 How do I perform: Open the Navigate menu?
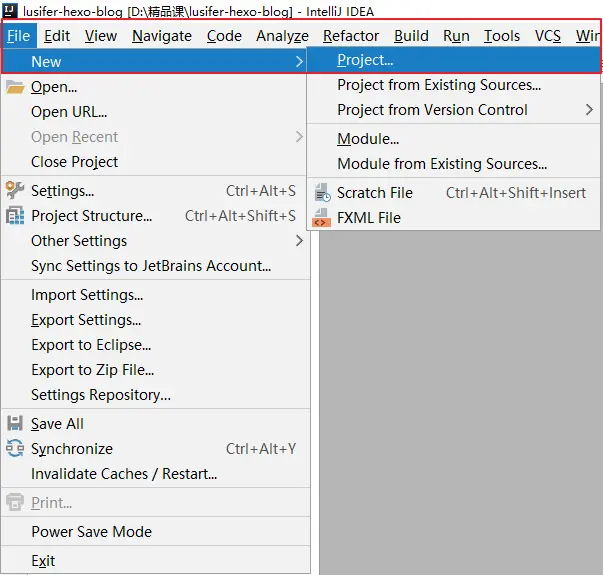[162, 36]
